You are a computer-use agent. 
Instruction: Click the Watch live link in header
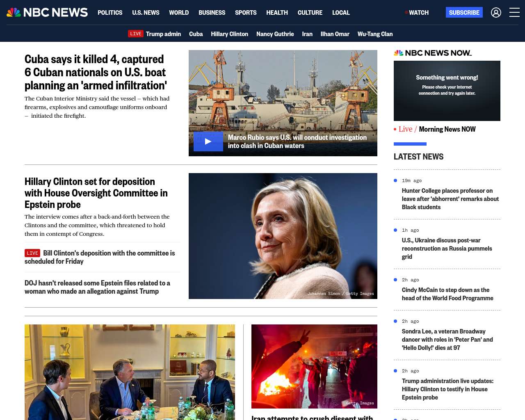417,13
